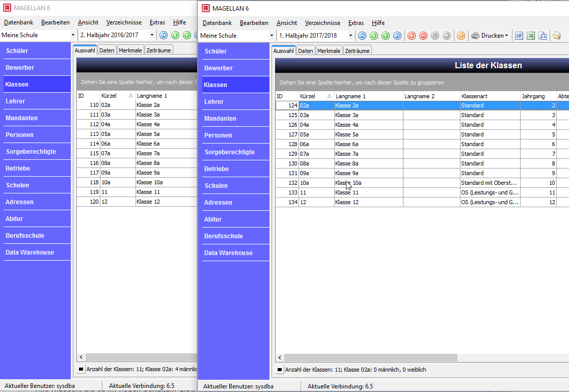Go to previous record in left window
This screenshot has width=569, height=392.
click(x=175, y=35)
